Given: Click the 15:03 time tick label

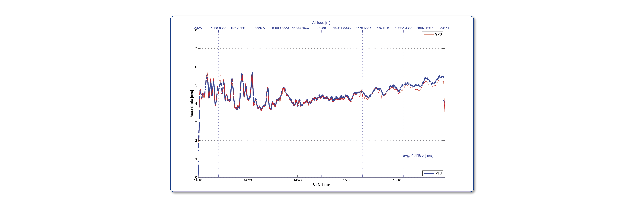Looking at the screenshot, I should point(347,180).
